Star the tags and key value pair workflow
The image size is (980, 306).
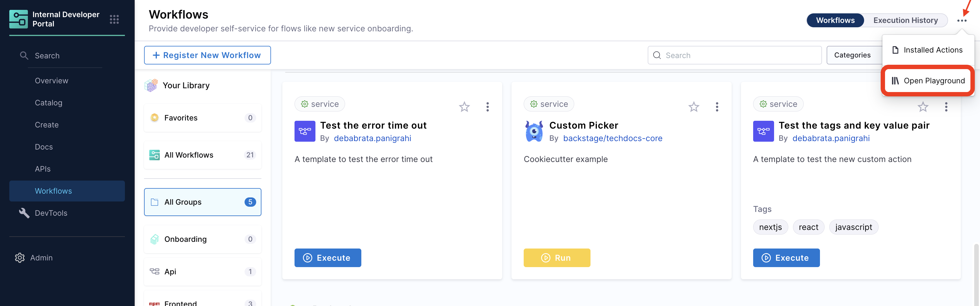[922, 107]
